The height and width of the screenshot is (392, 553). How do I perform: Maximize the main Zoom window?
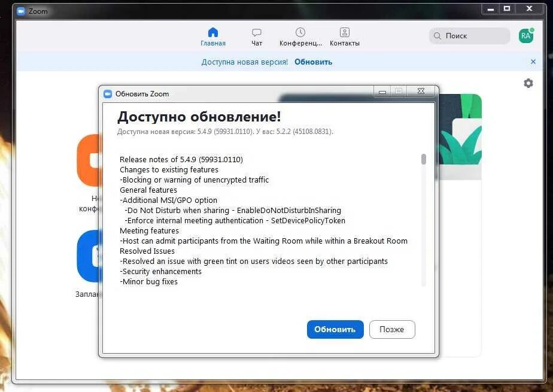pos(507,9)
